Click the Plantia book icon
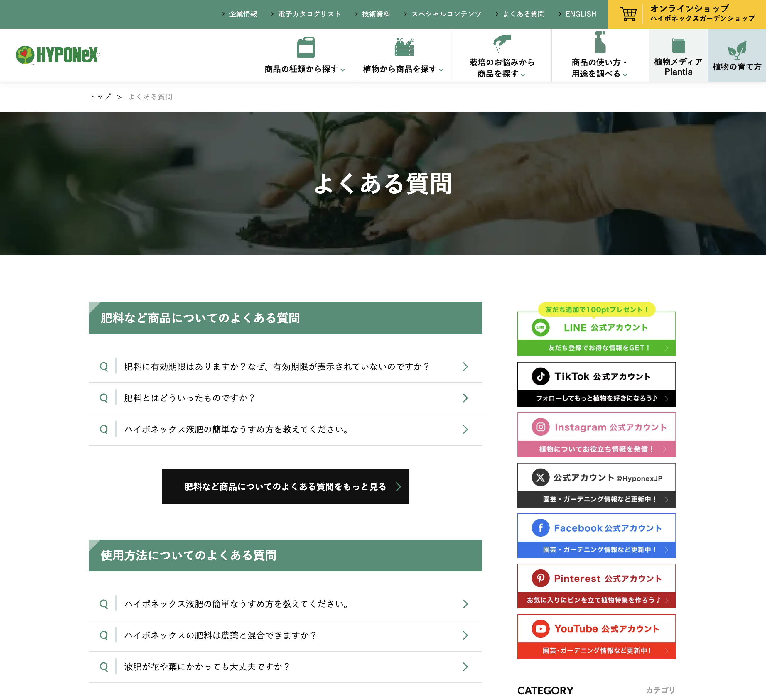 (x=678, y=45)
